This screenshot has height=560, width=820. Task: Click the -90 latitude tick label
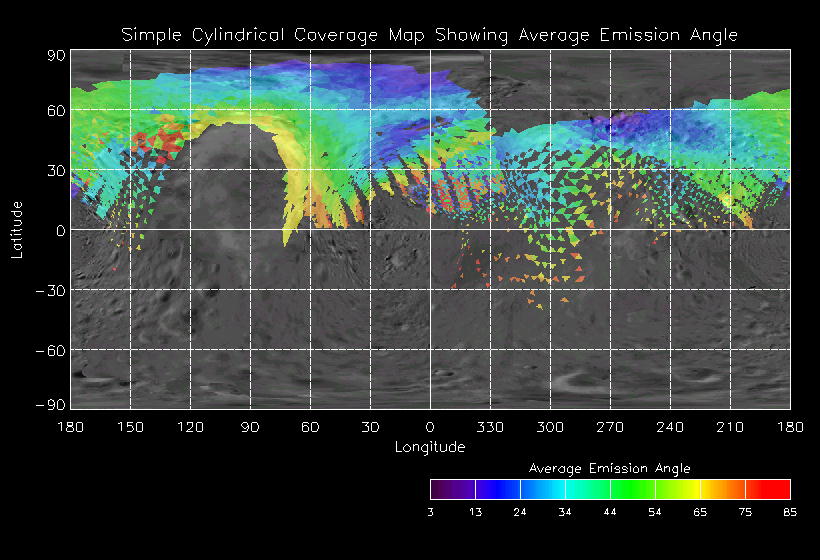(50, 404)
